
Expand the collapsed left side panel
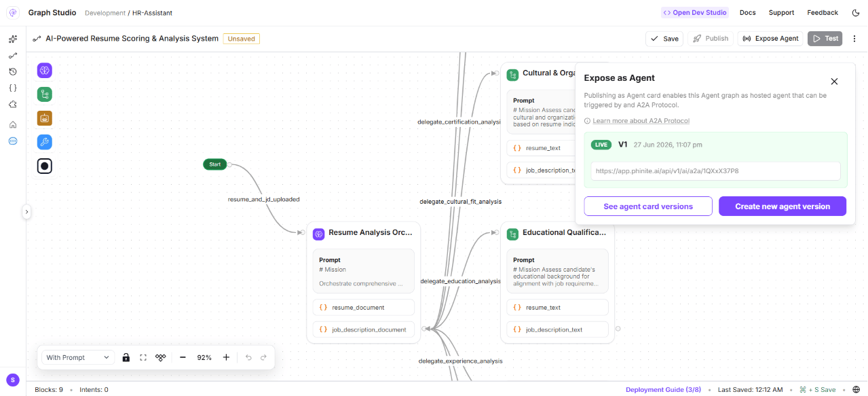27,212
